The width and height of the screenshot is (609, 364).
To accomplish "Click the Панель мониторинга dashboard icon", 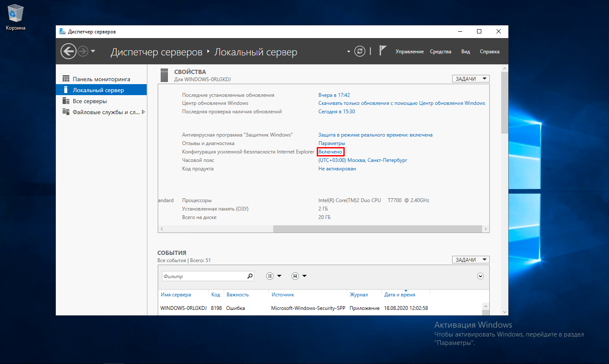I will [66, 79].
